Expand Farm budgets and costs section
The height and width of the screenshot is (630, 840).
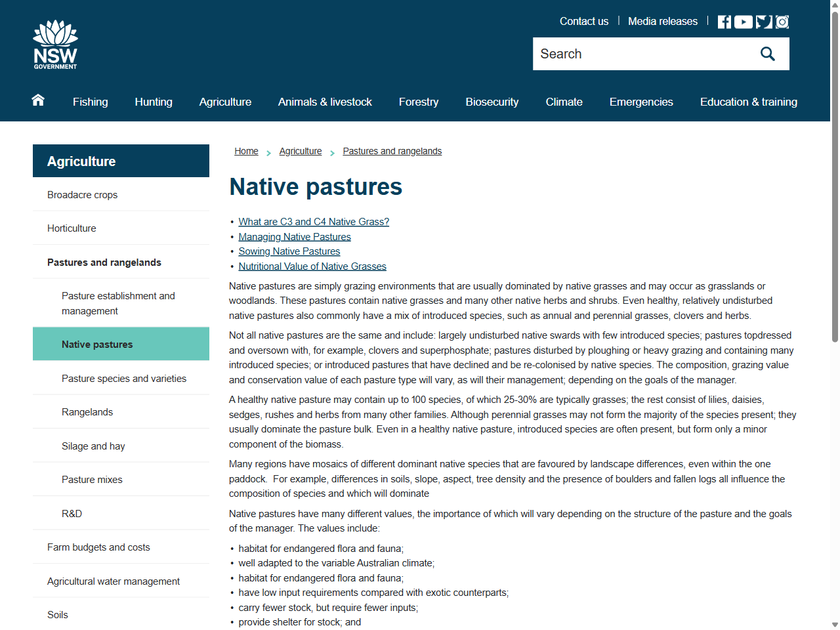pyautogui.click(x=98, y=547)
